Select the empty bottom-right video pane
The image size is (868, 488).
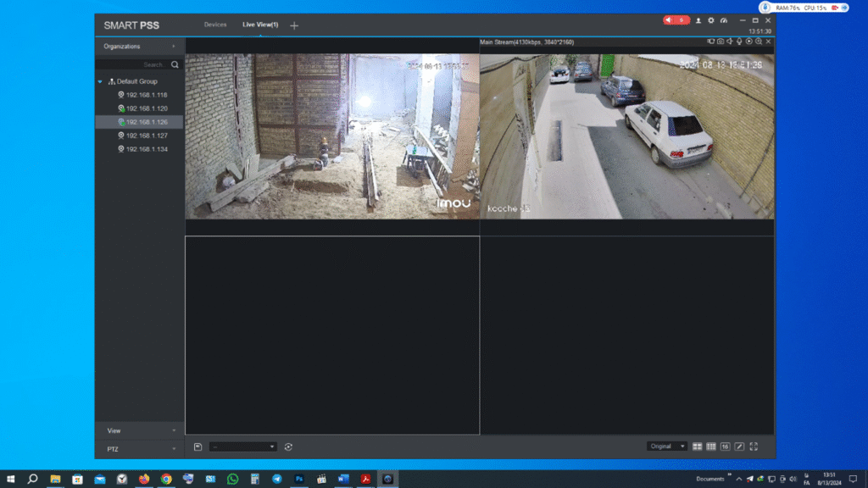point(627,335)
